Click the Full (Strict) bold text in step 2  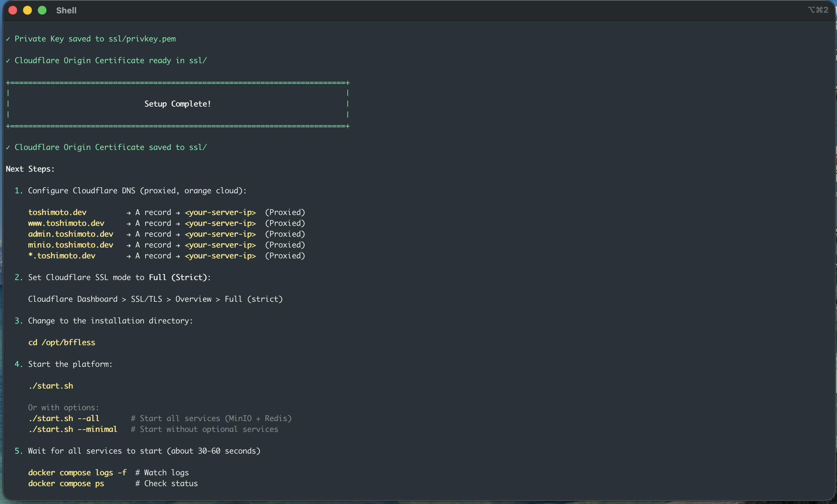click(x=178, y=278)
